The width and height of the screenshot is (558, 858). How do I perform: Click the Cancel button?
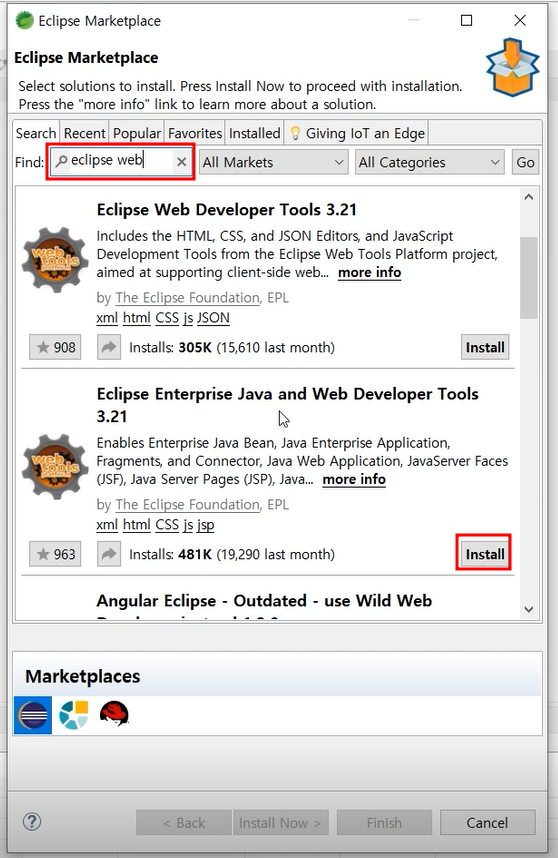point(487,822)
